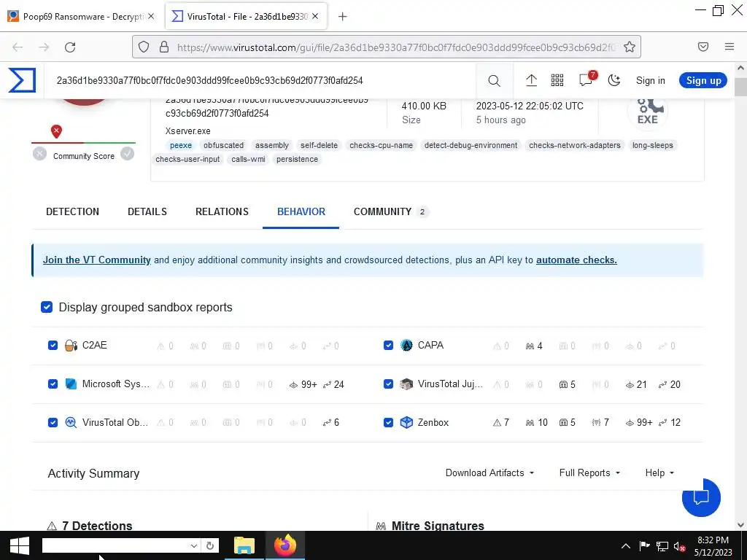Open the Windows Start menu
Image resolution: width=747 pixels, height=560 pixels.
[20, 545]
